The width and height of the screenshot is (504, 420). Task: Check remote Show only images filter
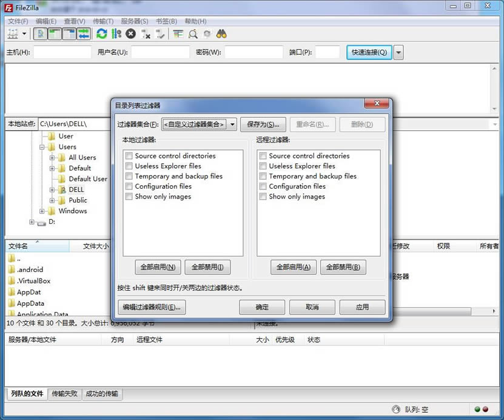pyautogui.click(x=263, y=197)
